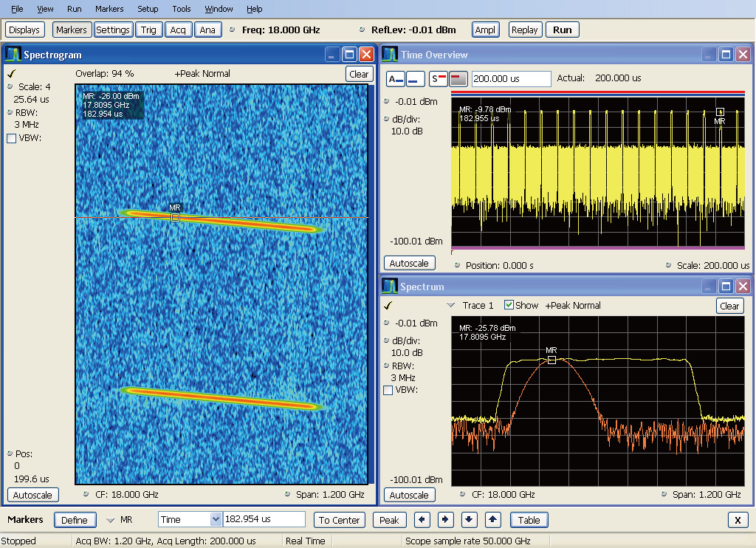Maximize the Spectrogram panel
This screenshot has height=548, width=756.
(x=349, y=55)
